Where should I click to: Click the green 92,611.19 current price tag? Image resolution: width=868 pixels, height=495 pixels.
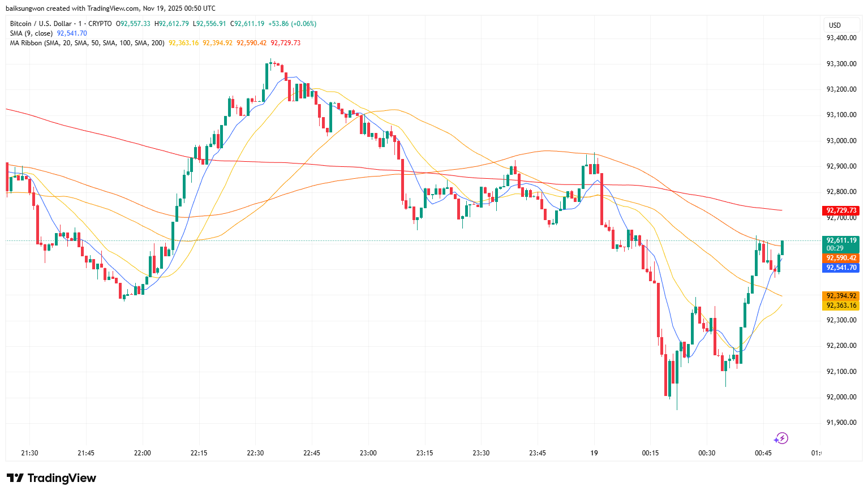[x=841, y=240]
